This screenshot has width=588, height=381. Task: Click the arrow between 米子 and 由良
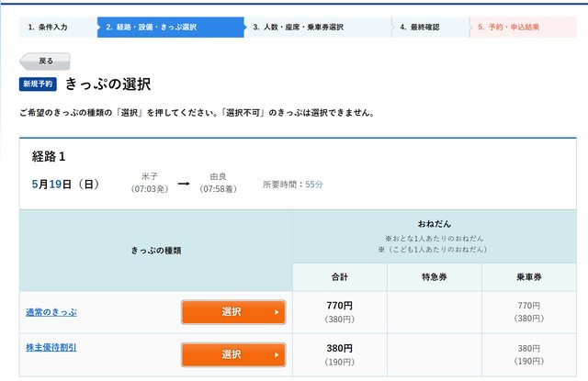pyautogui.click(x=183, y=184)
